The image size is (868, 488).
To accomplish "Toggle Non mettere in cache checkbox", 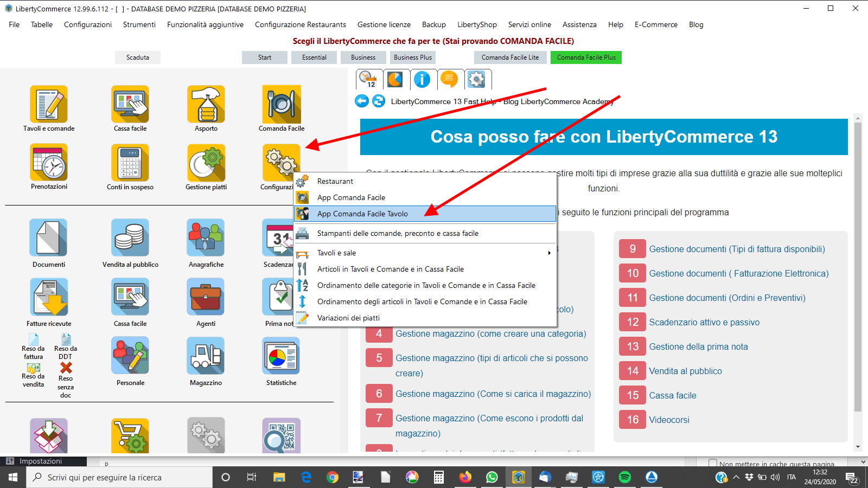I will point(713,463).
